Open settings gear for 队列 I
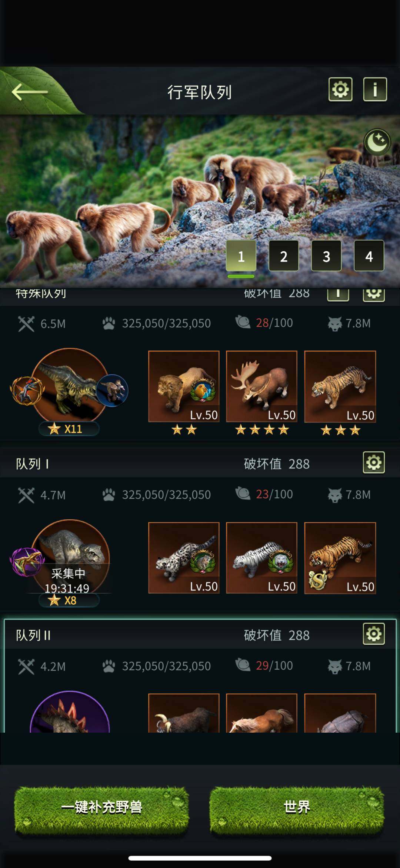 click(374, 462)
